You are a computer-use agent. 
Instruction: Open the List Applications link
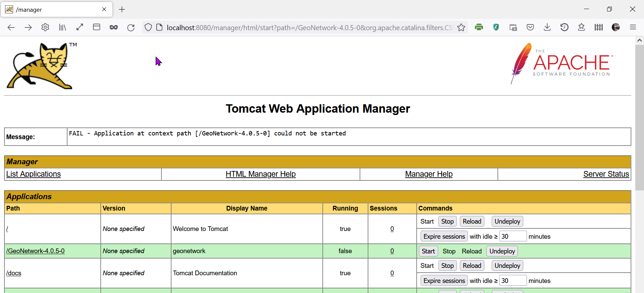pos(34,174)
